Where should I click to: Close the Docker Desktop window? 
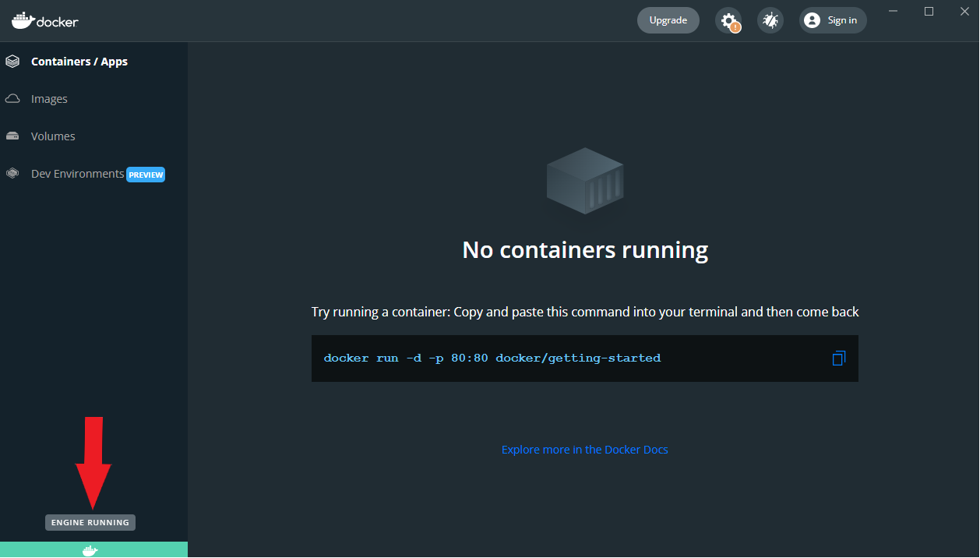[964, 11]
